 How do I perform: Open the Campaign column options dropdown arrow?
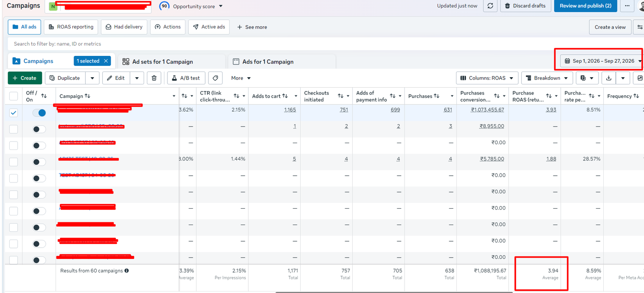[174, 96]
